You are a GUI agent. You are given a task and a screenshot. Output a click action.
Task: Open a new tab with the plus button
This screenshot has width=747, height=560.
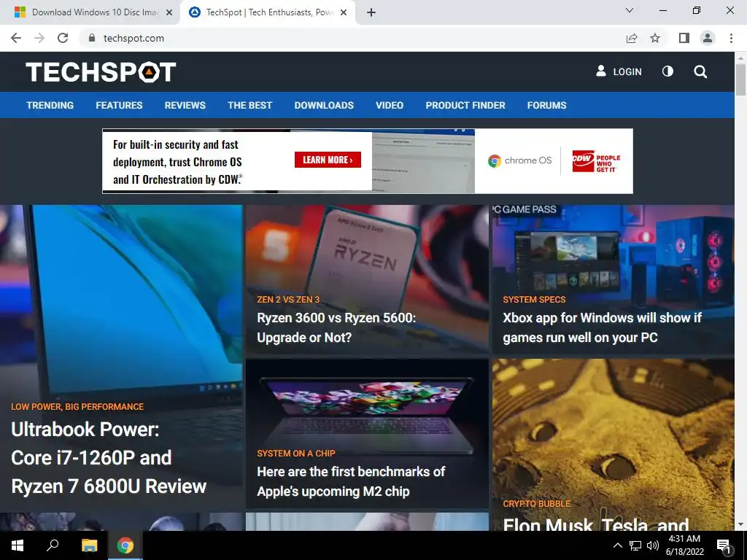tap(371, 12)
